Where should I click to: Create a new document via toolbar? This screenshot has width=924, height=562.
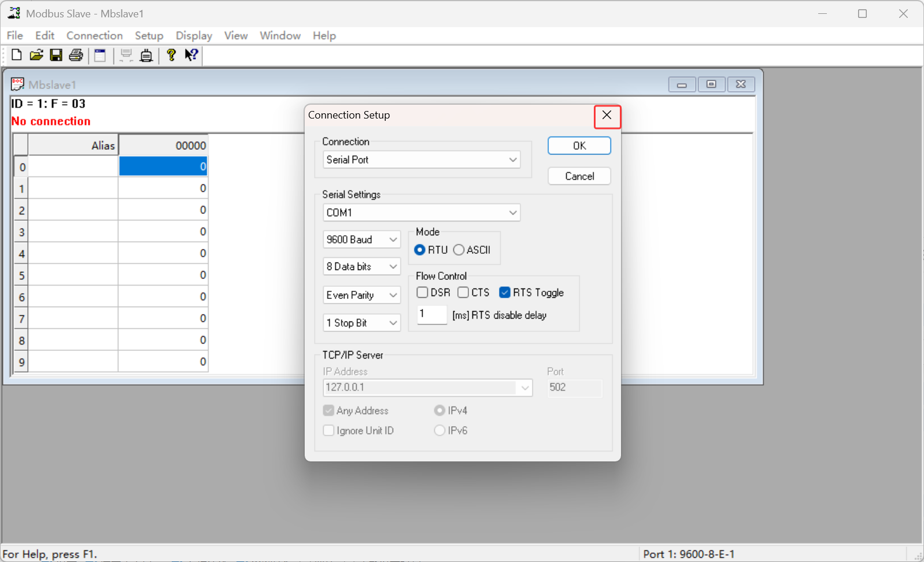pyautogui.click(x=17, y=55)
